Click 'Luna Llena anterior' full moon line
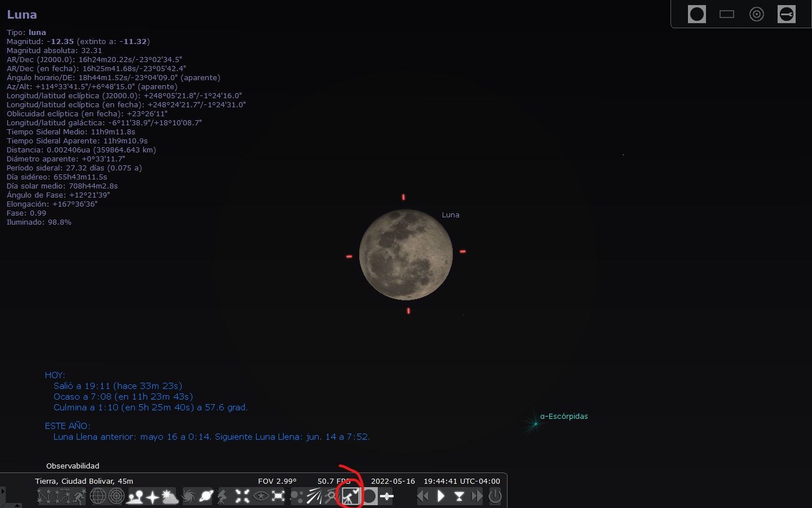 click(x=211, y=437)
